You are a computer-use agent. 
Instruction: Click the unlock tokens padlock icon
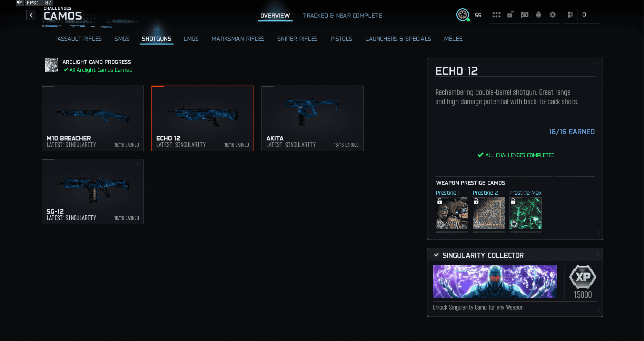pos(511,15)
